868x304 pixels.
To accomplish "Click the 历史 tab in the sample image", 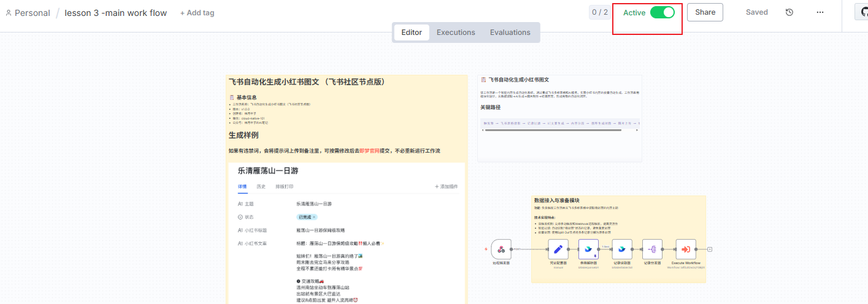I will pos(261,186).
